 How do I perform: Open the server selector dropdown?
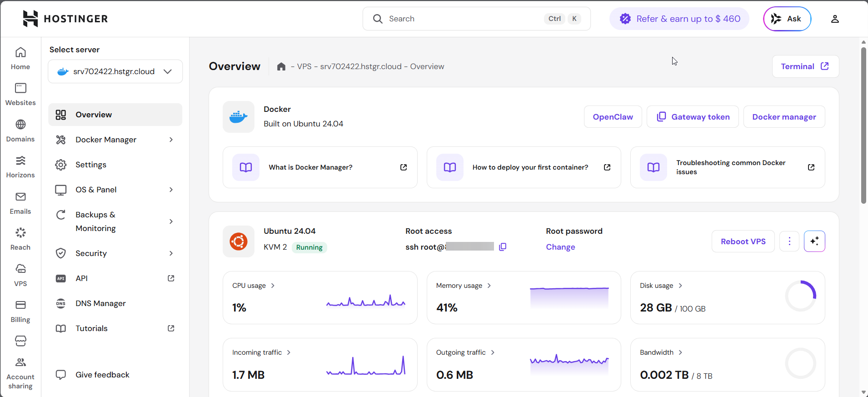point(115,71)
